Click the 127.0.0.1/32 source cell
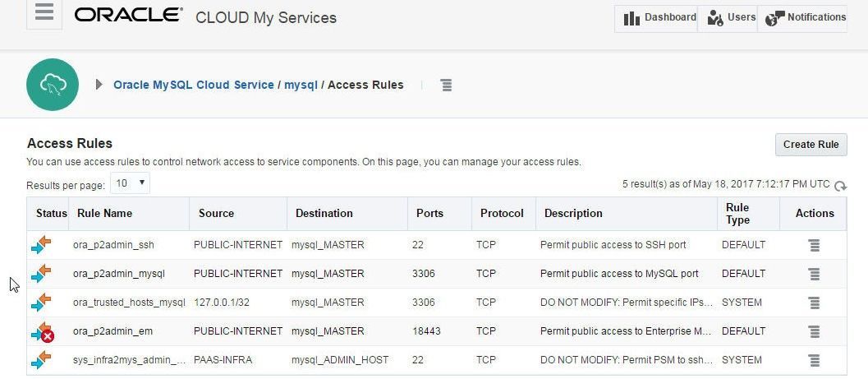 pos(222,303)
